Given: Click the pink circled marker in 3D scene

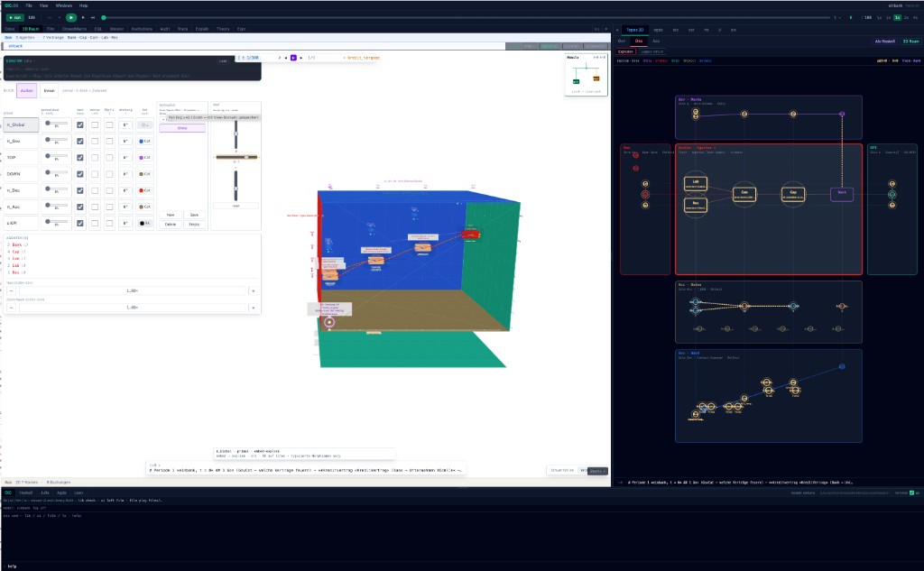Looking at the screenshot, I should [329, 322].
